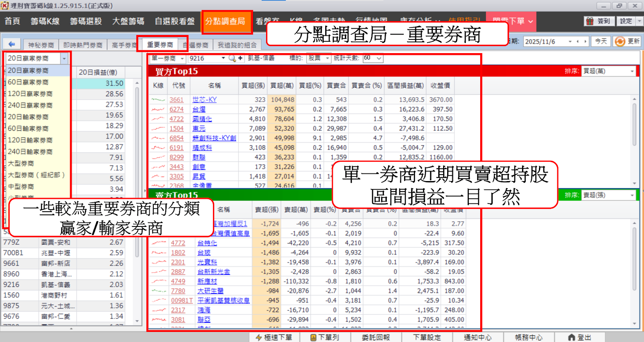This screenshot has height=342, width=644.
Task: Open the K-line mini chart for 4749
Action: (159, 282)
